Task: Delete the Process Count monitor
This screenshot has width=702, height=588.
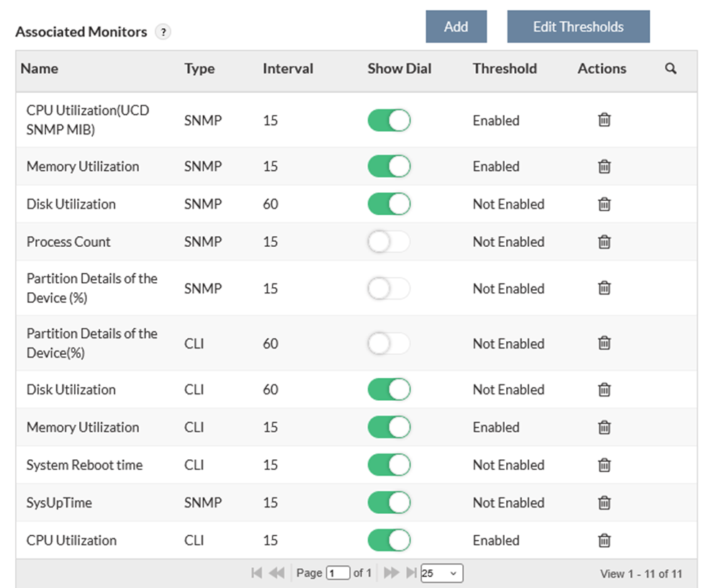Action: [x=603, y=242]
